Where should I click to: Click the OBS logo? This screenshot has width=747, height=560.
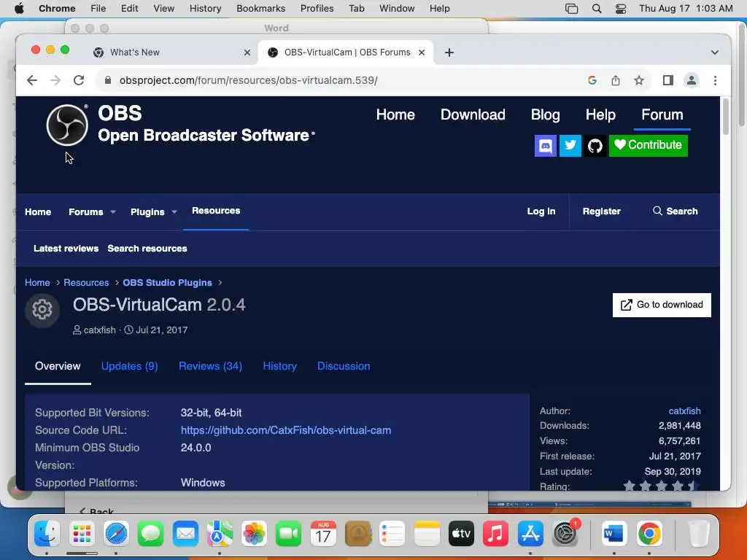[67, 125]
